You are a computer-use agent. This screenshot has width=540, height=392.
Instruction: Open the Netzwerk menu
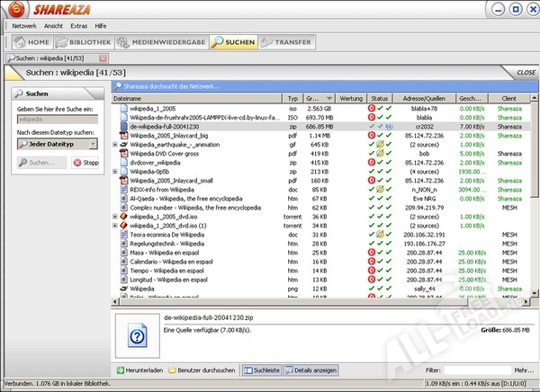23,26
